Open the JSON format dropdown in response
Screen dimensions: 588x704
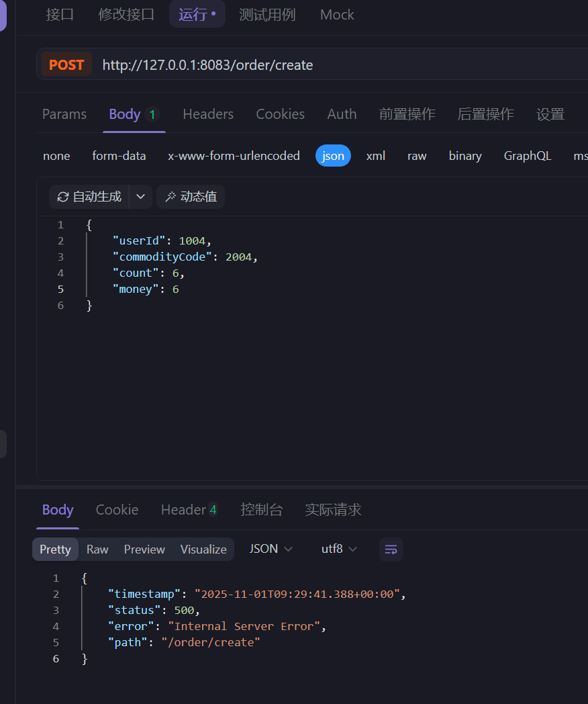[x=271, y=549]
